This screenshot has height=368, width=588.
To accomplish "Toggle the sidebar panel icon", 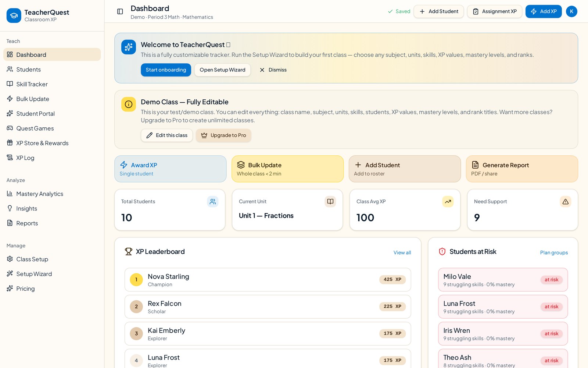I will coord(120,11).
